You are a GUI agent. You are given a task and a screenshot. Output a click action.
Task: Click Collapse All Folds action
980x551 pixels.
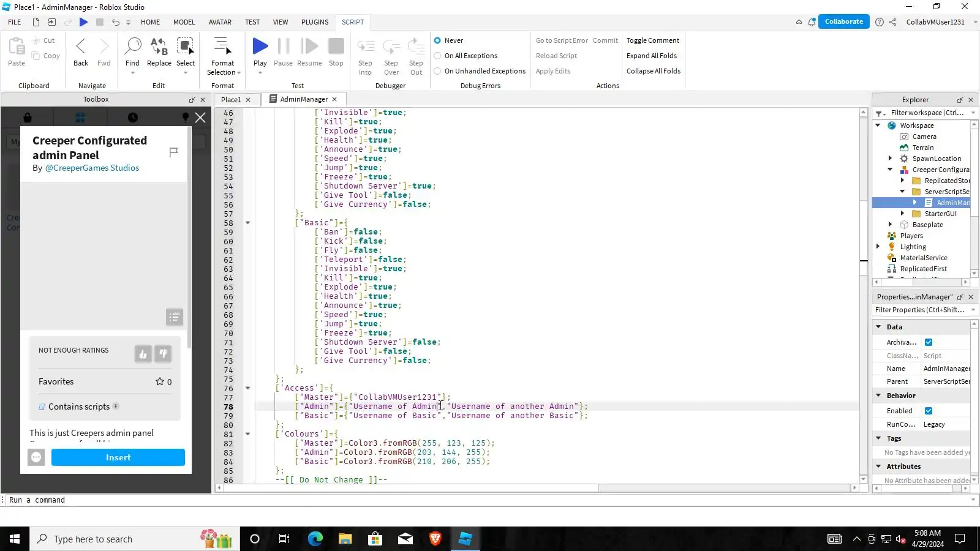click(654, 71)
